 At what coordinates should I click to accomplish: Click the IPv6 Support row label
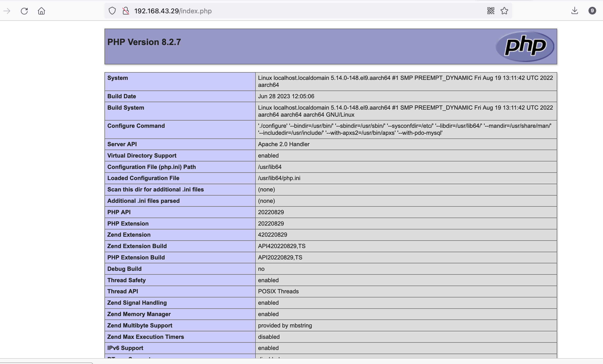click(125, 348)
